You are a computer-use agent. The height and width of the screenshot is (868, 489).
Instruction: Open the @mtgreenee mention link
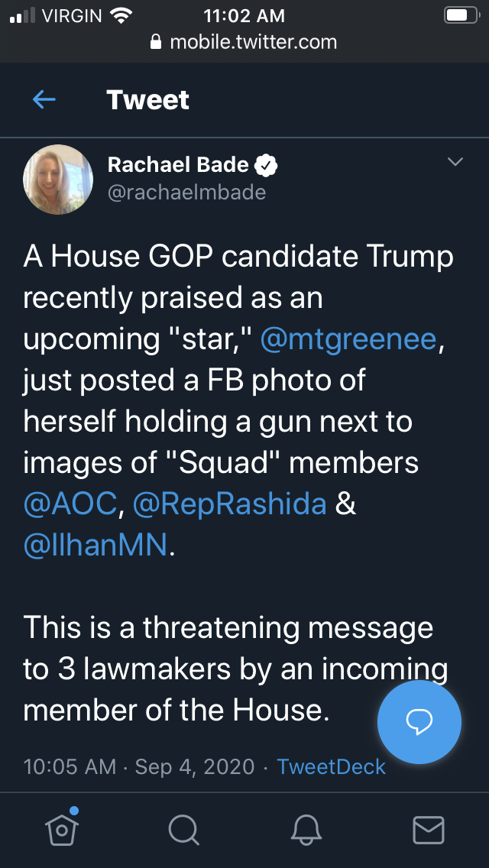point(348,338)
